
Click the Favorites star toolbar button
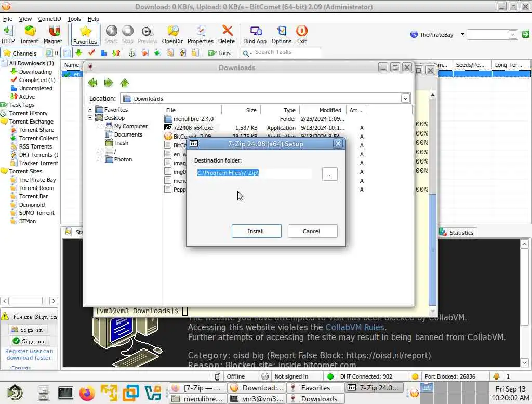(x=85, y=35)
